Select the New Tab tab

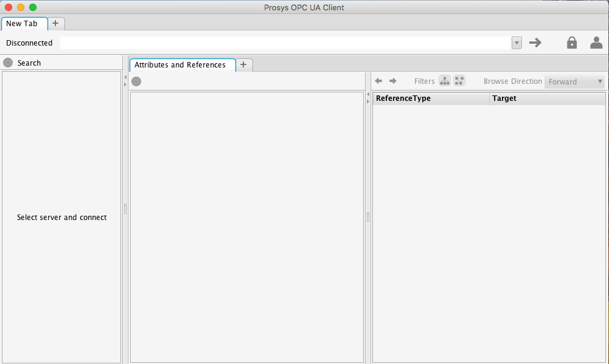[24, 24]
